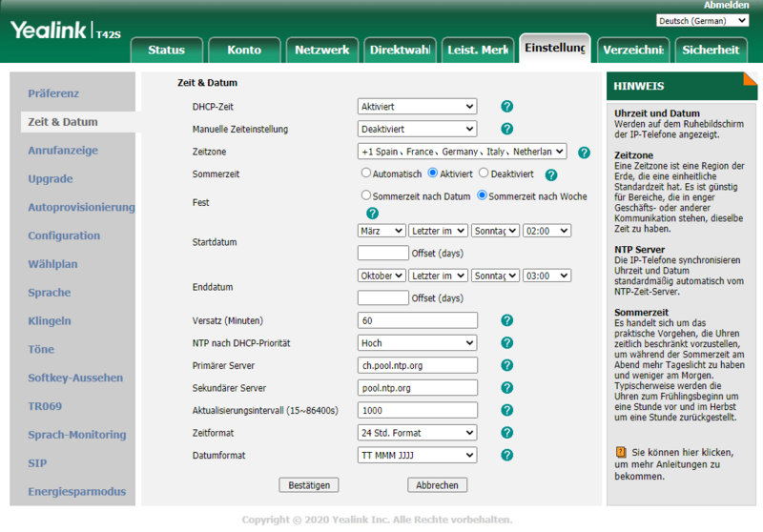Screen dimensions: 763x532
Task: Select the Einstellungen tab
Action: click(x=555, y=48)
